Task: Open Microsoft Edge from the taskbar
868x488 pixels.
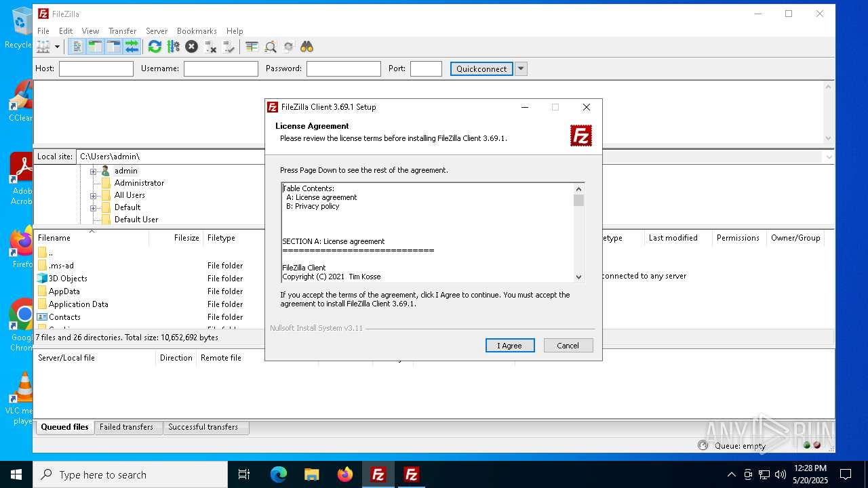Action: pyautogui.click(x=279, y=474)
